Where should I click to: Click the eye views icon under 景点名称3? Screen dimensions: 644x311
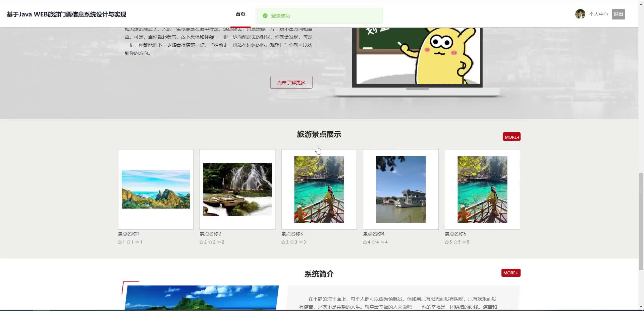click(x=301, y=242)
